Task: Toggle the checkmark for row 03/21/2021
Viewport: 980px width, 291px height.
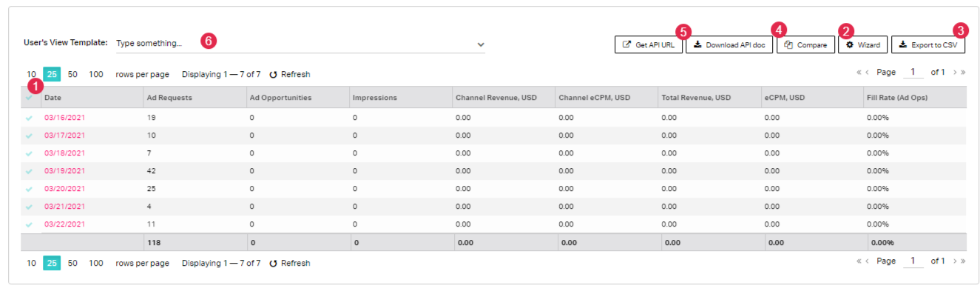Action: 29,207
